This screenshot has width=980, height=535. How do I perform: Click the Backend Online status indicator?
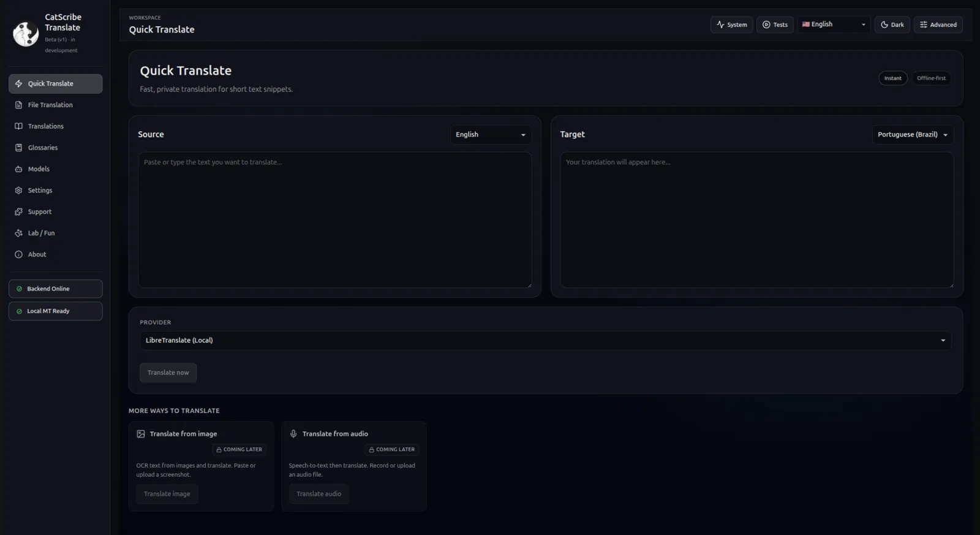(55, 289)
